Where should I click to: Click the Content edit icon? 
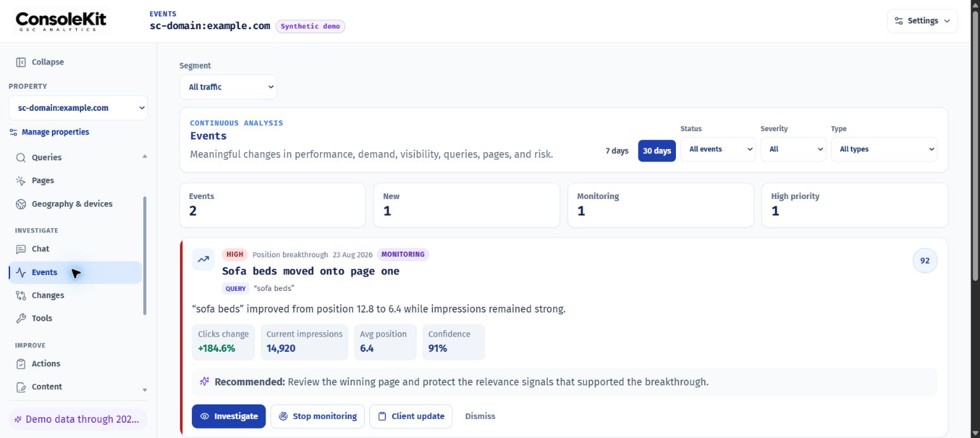click(21, 387)
